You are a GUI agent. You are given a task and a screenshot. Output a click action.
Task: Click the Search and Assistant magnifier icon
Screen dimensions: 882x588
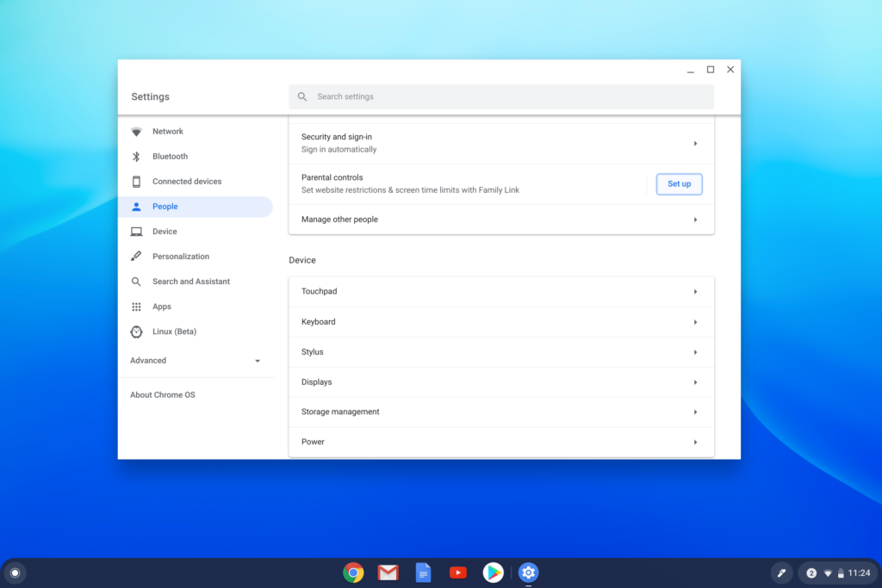136,282
